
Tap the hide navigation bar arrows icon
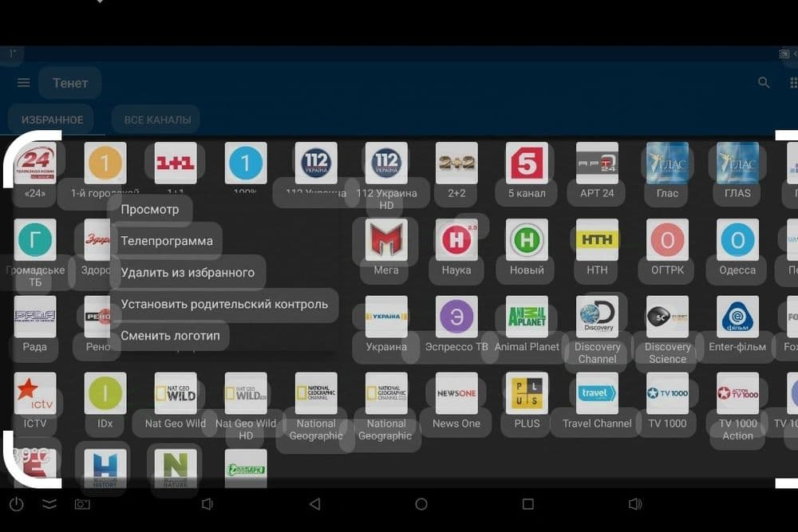click(x=49, y=504)
